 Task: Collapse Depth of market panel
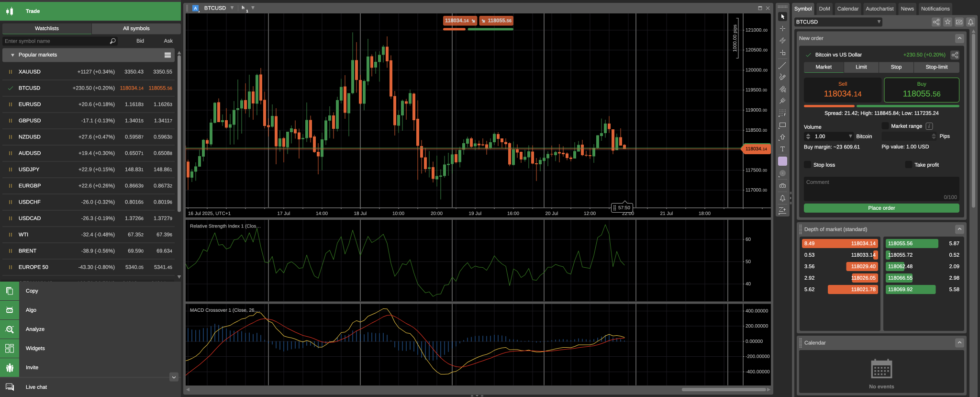pyautogui.click(x=959, y=229)
